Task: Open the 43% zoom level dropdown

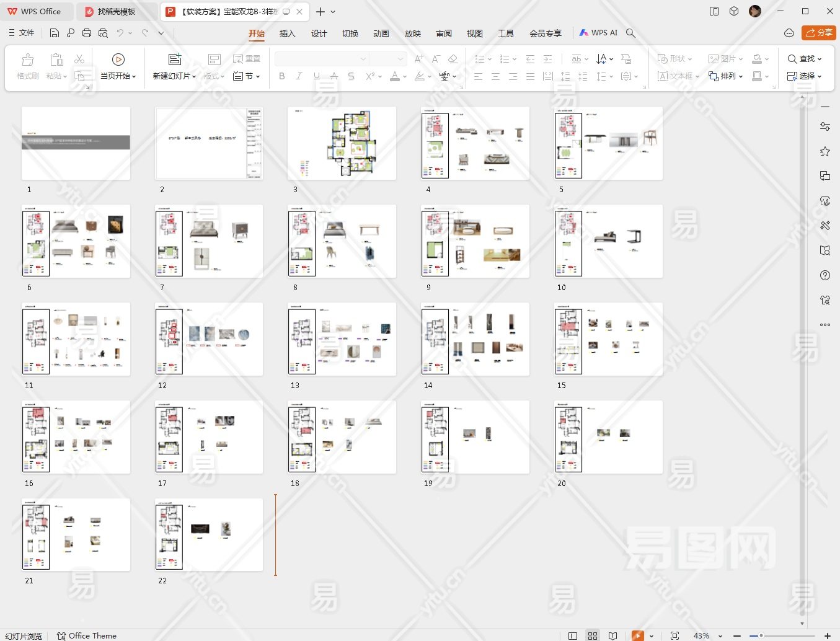Action: (720, 636)
